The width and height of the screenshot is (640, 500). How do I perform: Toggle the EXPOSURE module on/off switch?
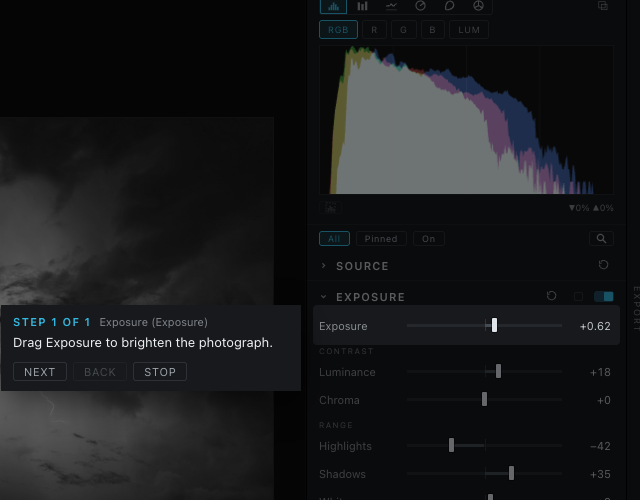pyautogui.click(x=604, y=296)
